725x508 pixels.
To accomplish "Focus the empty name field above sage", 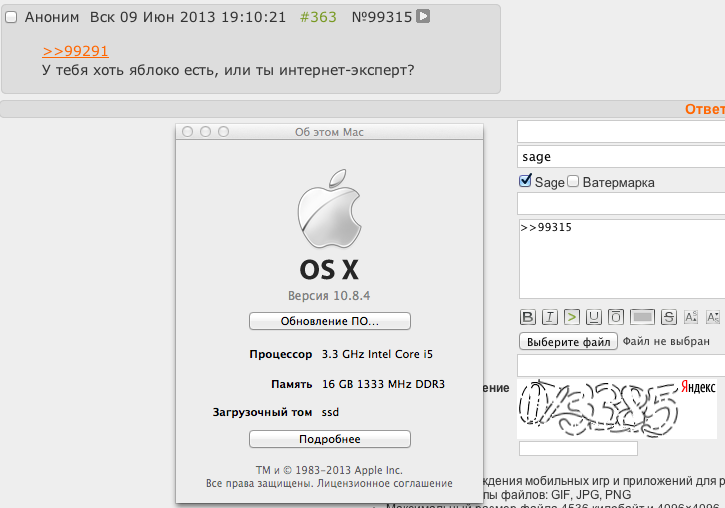I will 621,132.
